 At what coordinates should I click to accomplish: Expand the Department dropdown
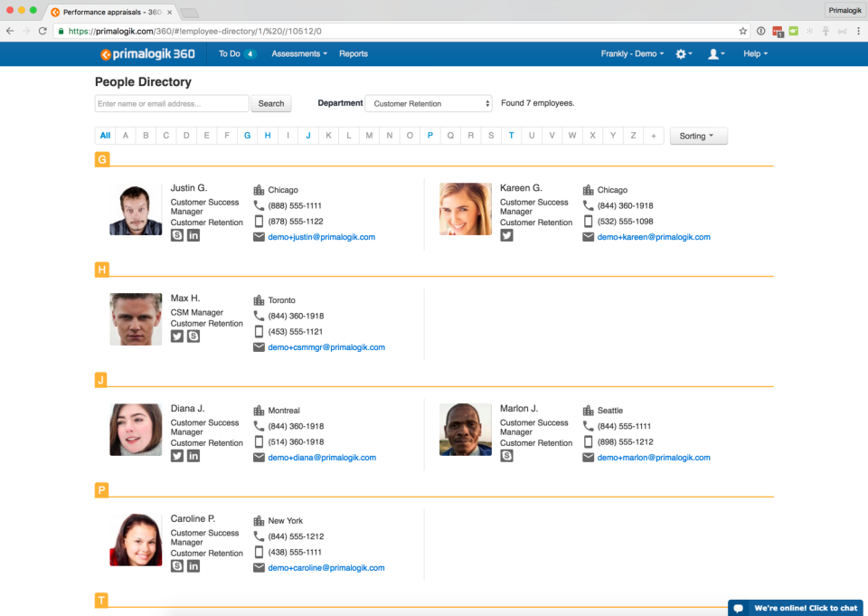click(429, 104)
